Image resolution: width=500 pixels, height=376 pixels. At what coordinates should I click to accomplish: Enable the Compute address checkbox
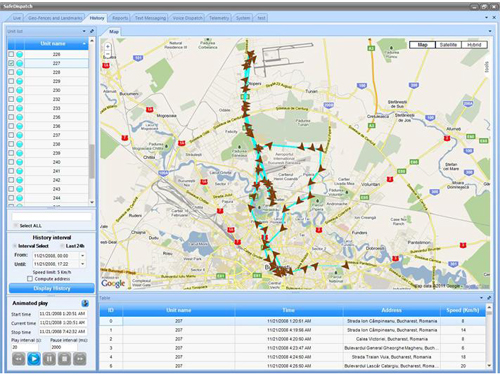30,279
